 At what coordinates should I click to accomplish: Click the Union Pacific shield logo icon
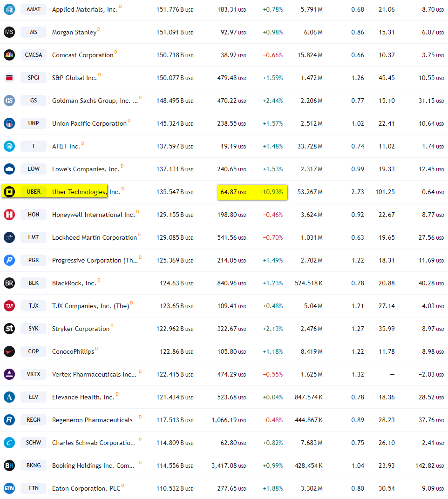[x=9, y=123]
